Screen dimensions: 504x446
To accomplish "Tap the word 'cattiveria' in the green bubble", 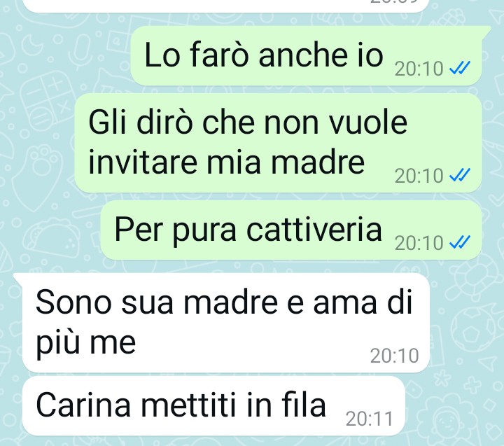I will 314,230.
